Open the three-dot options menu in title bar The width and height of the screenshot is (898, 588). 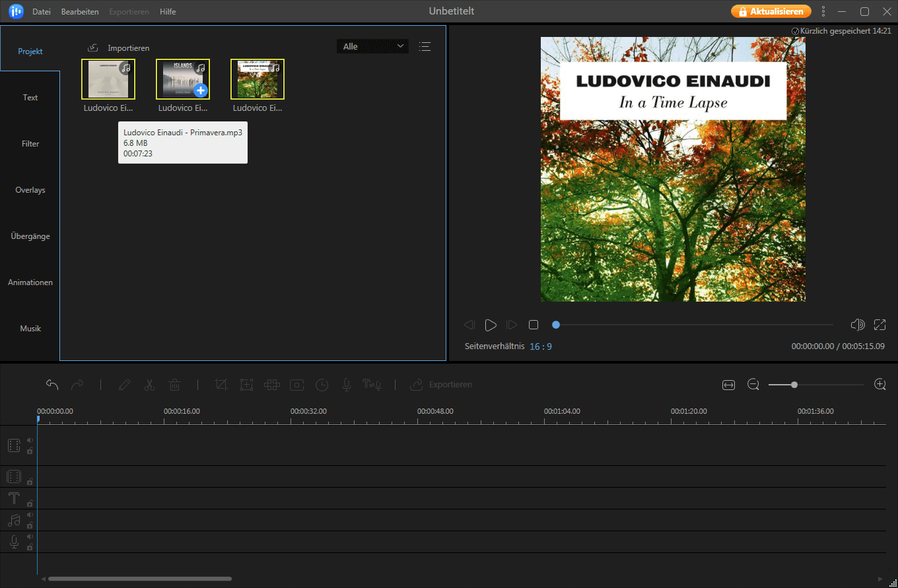823,11
